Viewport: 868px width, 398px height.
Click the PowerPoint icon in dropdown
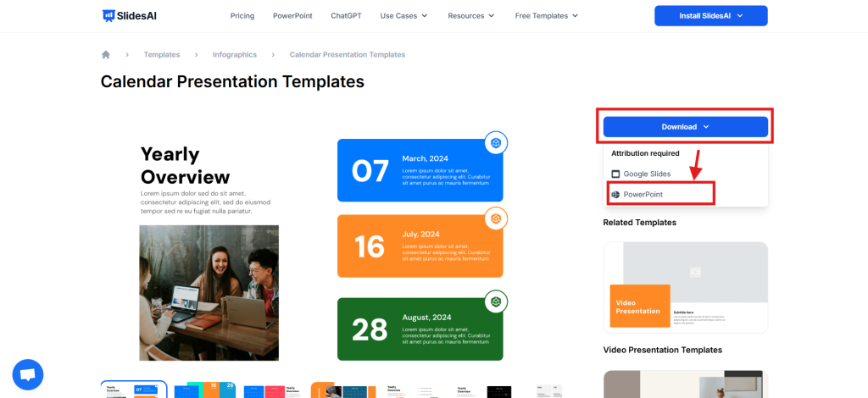615,195
